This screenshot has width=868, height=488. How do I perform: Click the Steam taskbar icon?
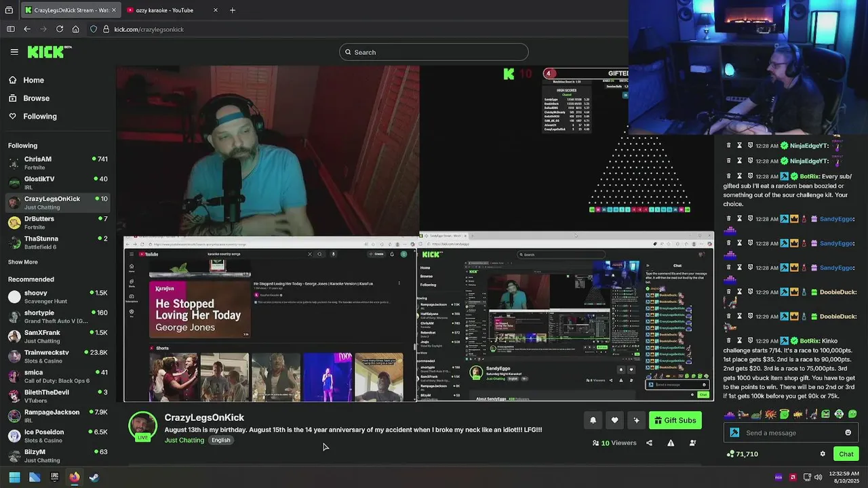tap(94, 477)
